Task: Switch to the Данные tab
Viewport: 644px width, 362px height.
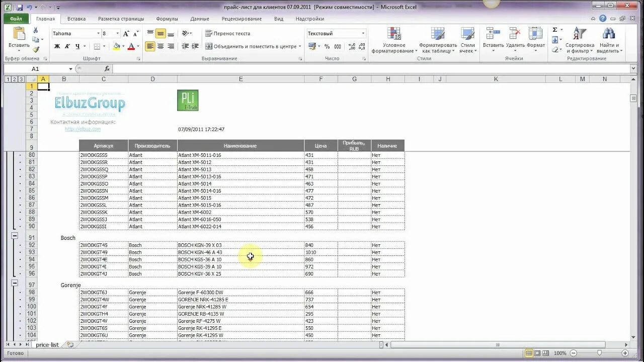Action: pyautogui.click(x=200, y=19)
